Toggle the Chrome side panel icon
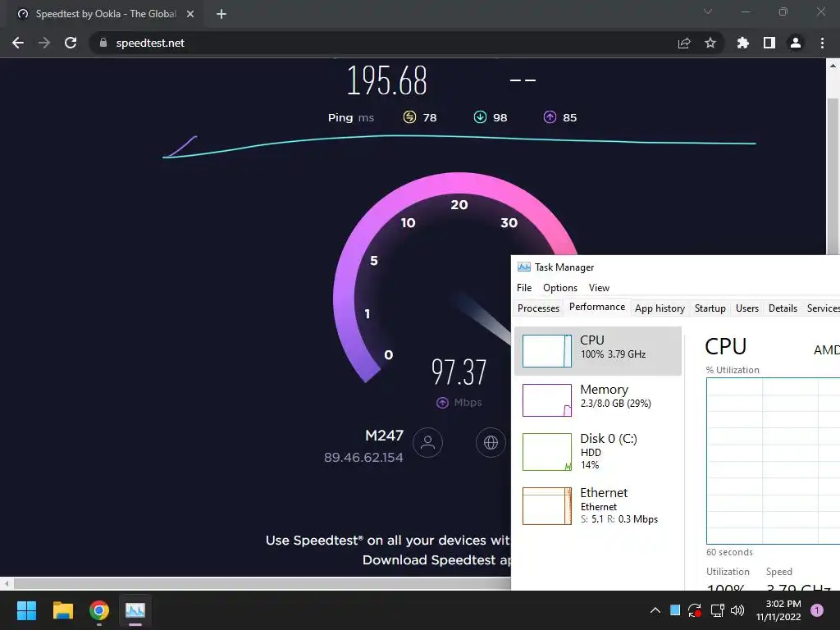 pyautogui.click(x=769, y=43)
